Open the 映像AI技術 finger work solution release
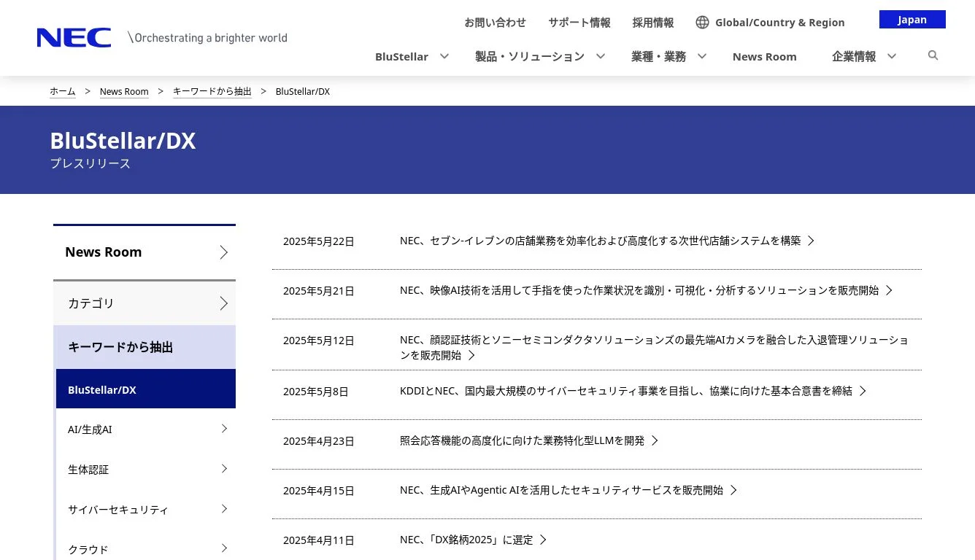The image size is (975, 560). (639, 290)
